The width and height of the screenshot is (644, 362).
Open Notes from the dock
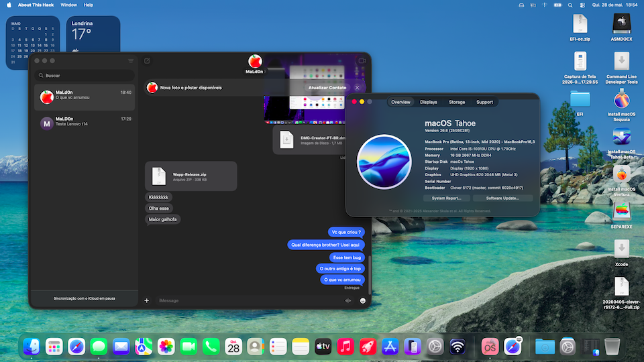click(301, 347)
